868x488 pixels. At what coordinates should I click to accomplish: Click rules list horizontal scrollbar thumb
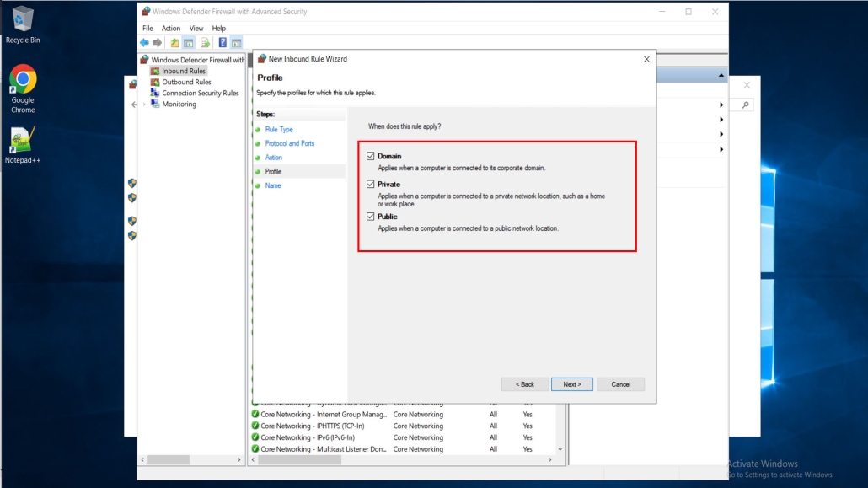pyautogui.click(x=299, y=459)
